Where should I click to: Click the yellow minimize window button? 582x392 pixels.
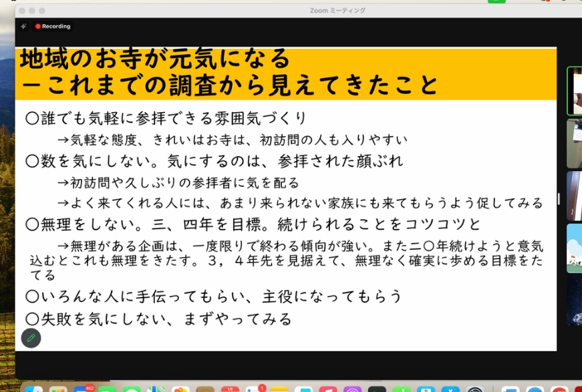[31, 11]
